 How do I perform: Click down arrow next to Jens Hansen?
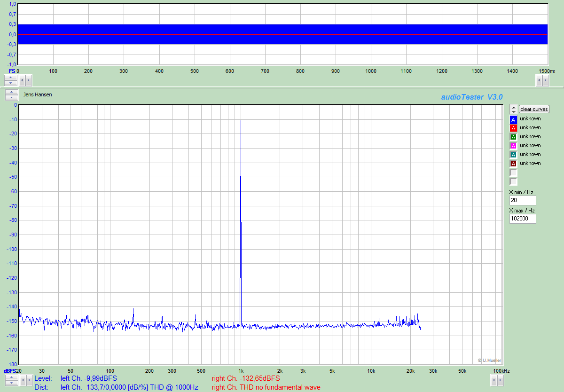click(x=11, y=98)
